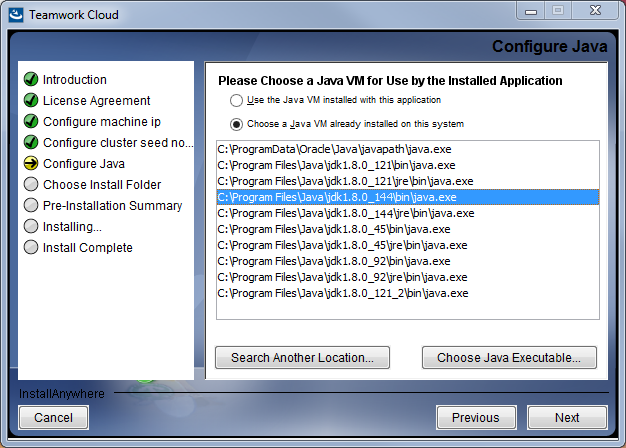Select jdk1.8.0_121\bin\java.exe entry
Image resolution: width=626 pixels, height=448 pixels.
(408, 165)
